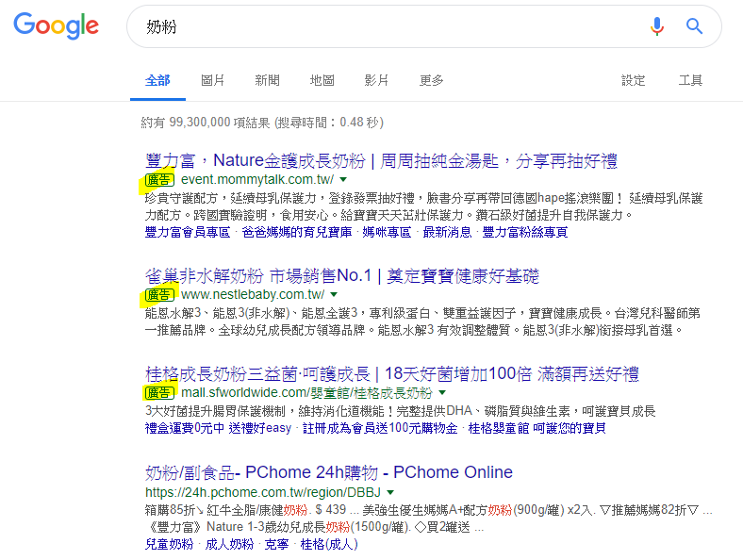Expand dropdown arrow beside event.mommytalk.com.tw
This screenshot has width=743, height=560.
[x=343, y=179]
